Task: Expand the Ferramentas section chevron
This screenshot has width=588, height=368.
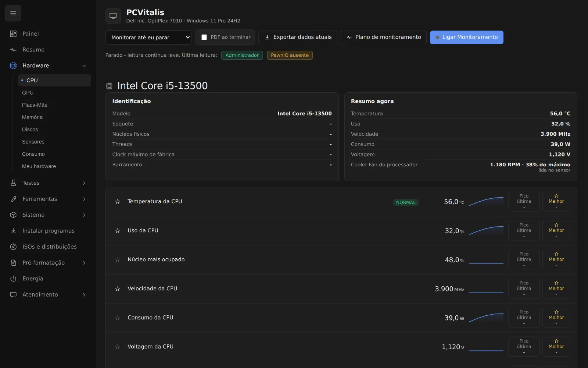Action: 84,199
